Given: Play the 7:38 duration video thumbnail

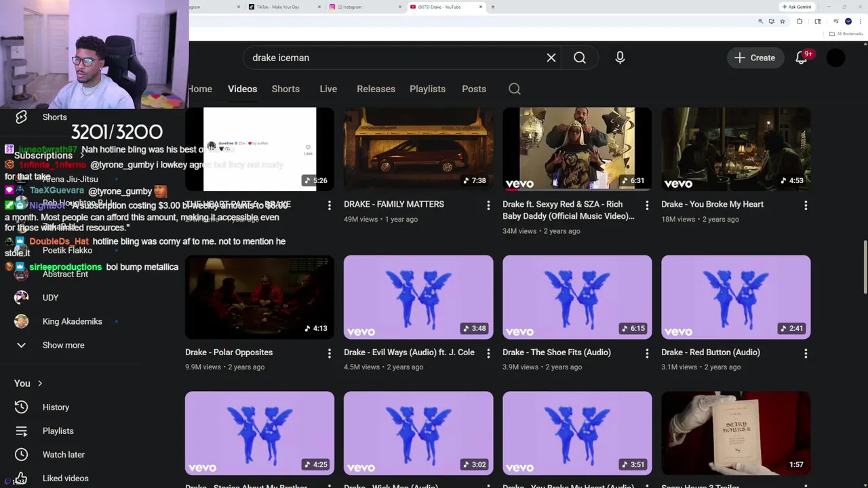Looking at the screenshot, I should [x=418, y=148].
